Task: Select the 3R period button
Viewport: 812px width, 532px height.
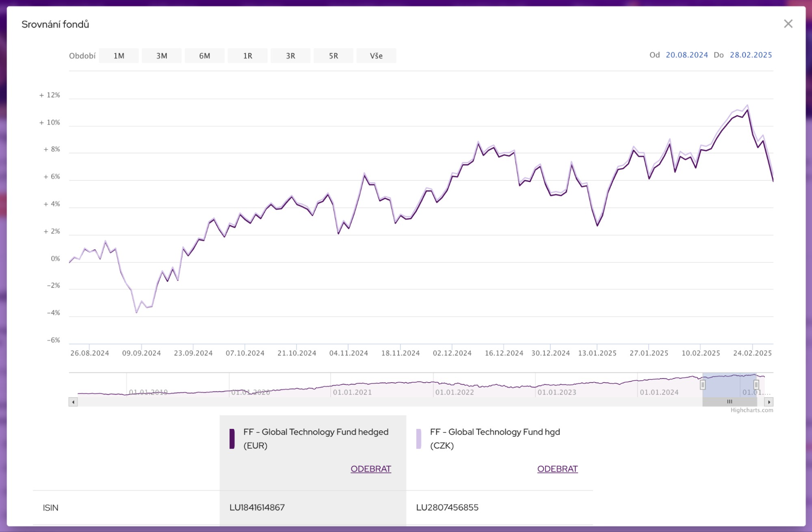Action: [291, 56]
